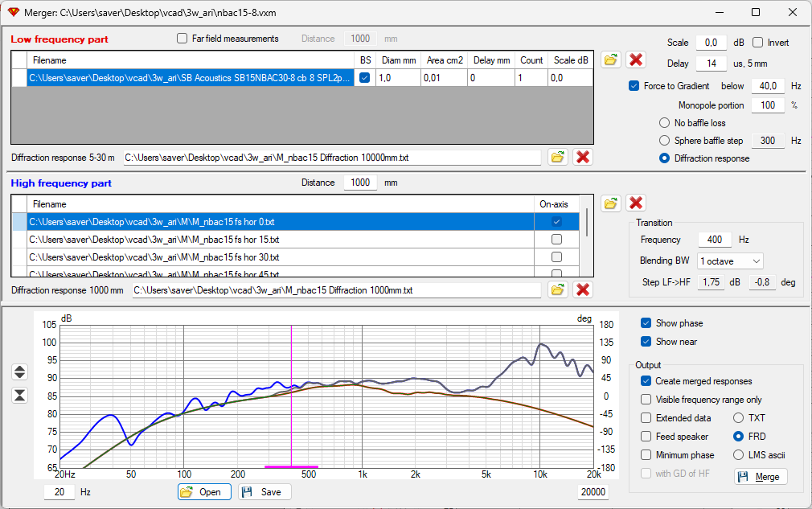Toggle the Invert checkbox
812x509 pixels.
pos(757,43)
